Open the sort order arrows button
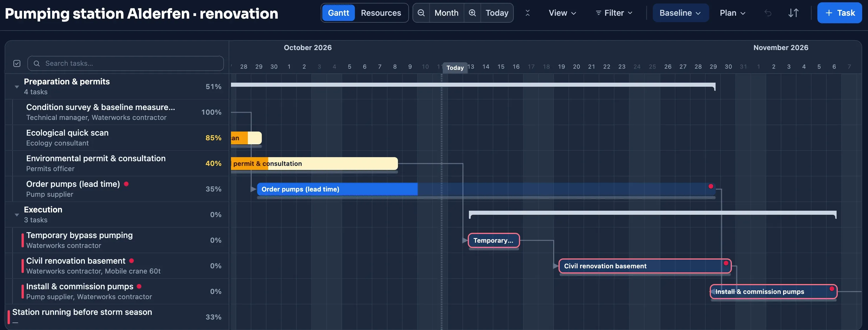 pyautogui.click(x=793, y=13)
